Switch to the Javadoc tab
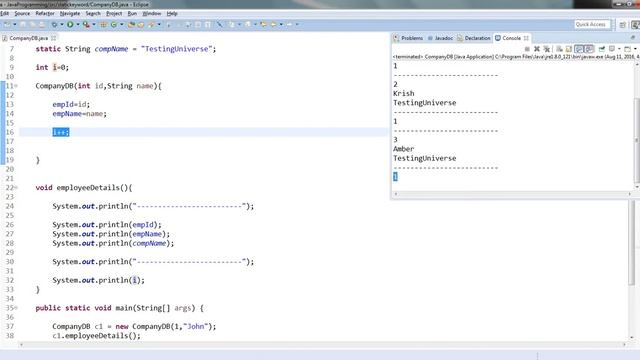640x360 pixels. point(440,38)
